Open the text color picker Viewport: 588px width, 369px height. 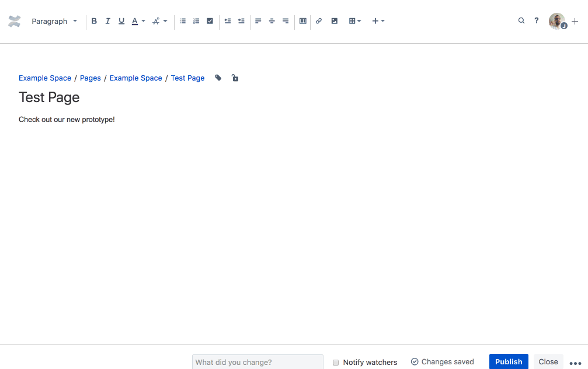pyautogui.click(x=136, y=21)
